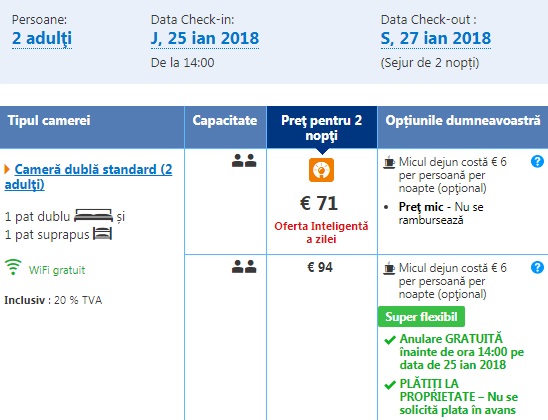548x420 pixels.
Task: Click the Preț pentru 2 nopți column header
Action: coord(322,128)
